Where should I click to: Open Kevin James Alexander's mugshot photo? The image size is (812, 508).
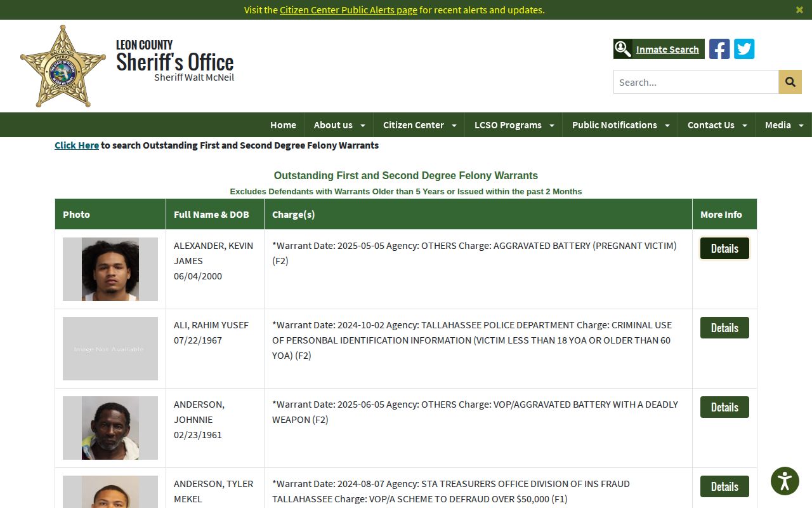(x=110, y=269)
